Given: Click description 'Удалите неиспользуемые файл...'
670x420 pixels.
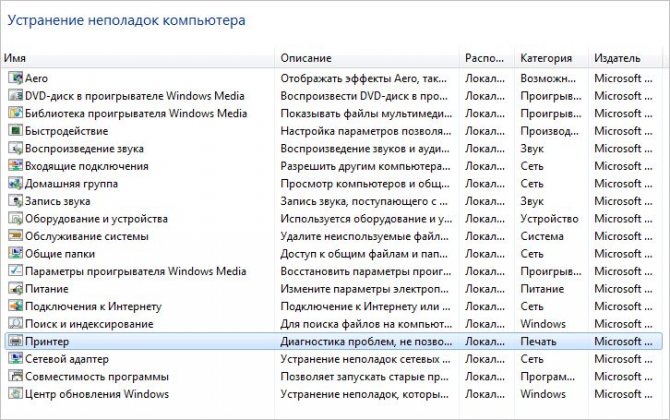Looking at the screenshot, I should pyautogui.click(x=364, y=236).
